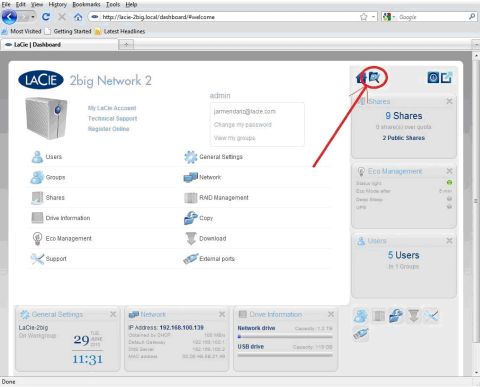
Task: Click the Network drive capacity bar
Action: click(x=285, y=337)
